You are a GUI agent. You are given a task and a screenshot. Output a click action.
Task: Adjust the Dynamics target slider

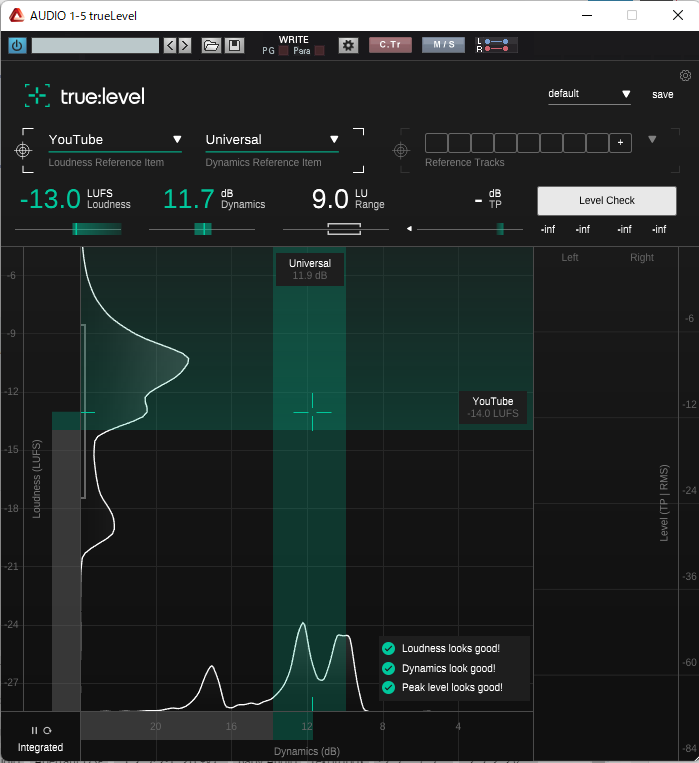point(202,229)
